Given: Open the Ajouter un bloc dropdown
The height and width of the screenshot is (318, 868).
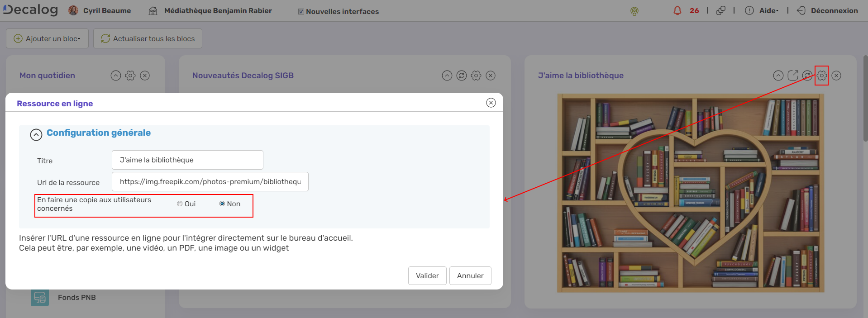Looking at the screenshot, I should coord(48,38).
